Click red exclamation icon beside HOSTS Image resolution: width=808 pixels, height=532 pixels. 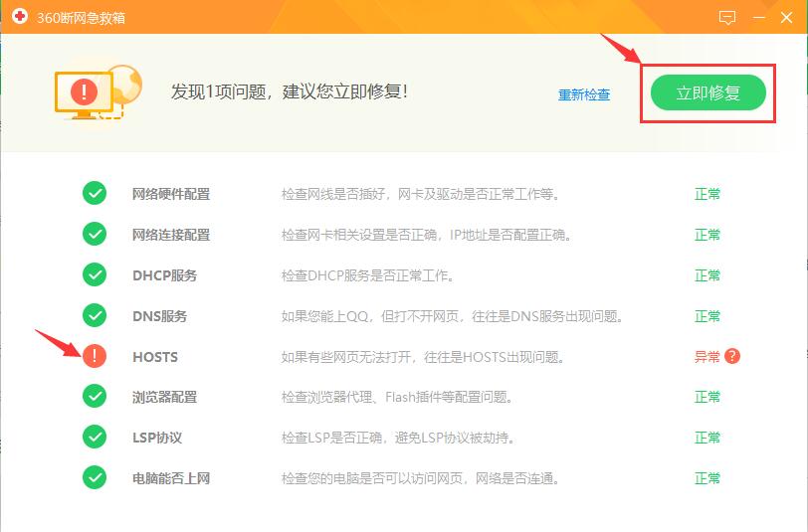pos(95,356)
